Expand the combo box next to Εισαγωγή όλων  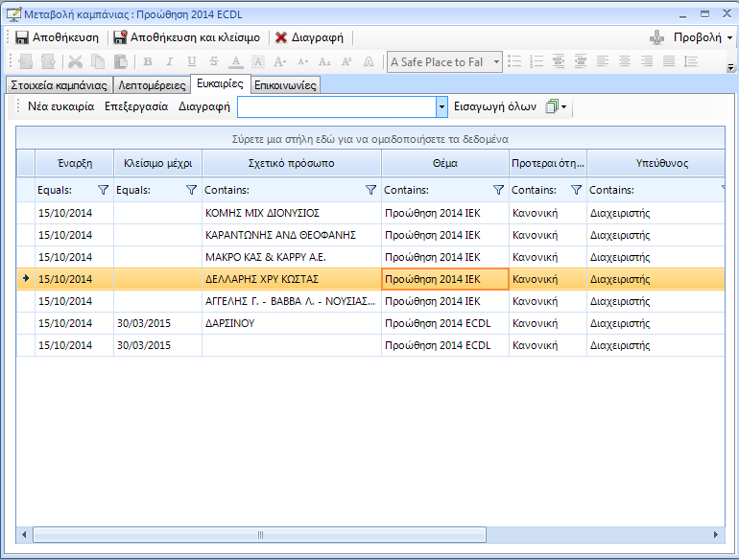point(441,107)
